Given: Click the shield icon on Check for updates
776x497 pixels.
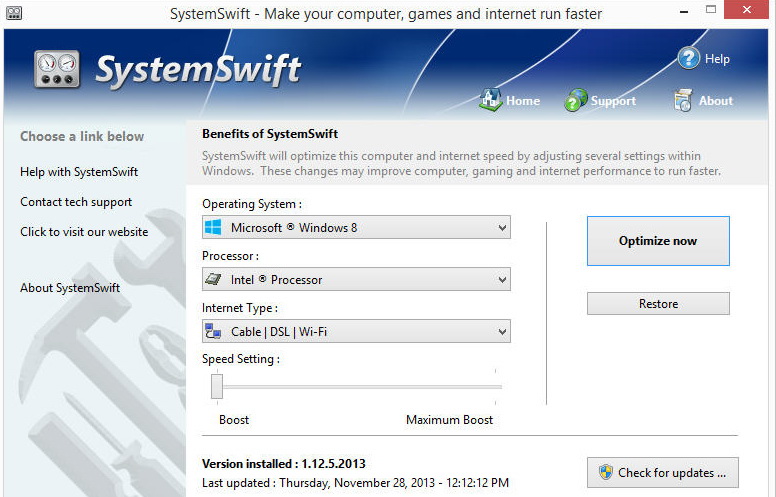Looking at the screenshot, I should 605,472.
